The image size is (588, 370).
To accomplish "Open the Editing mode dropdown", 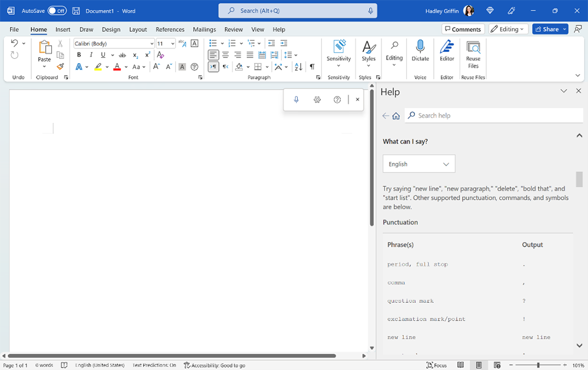I will coord(508,29).
